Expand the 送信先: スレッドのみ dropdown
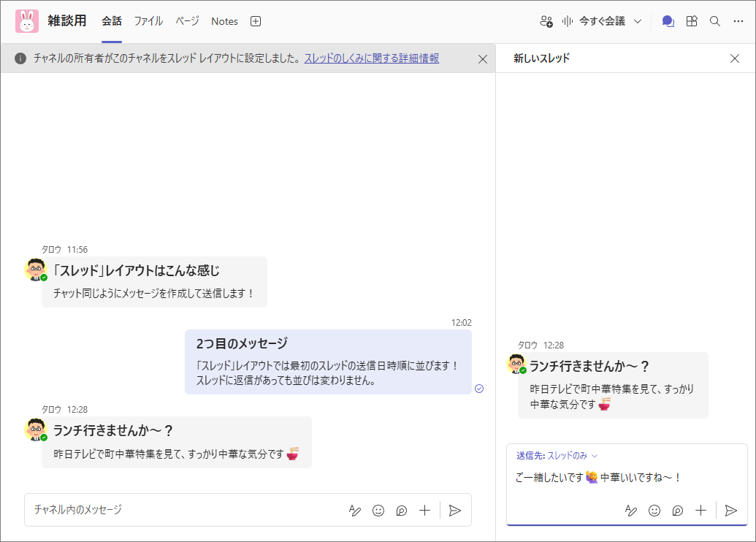The height and width of the screenshot is (542, 756). 557,456
